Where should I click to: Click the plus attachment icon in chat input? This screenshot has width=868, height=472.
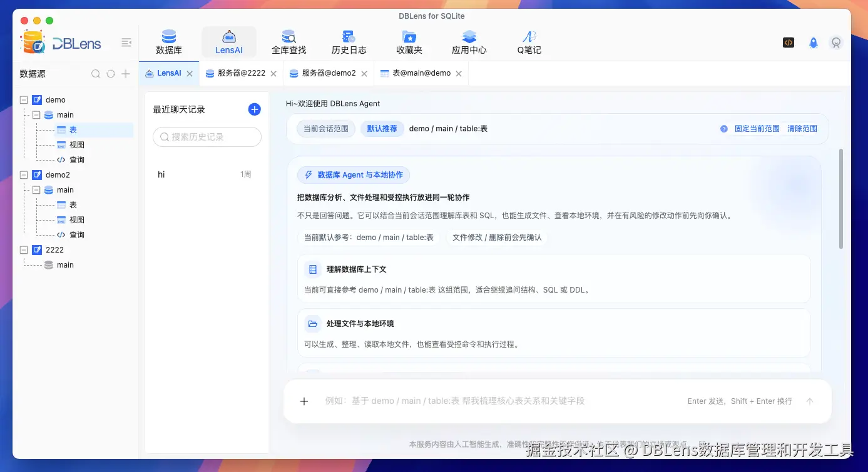(304, 401)
